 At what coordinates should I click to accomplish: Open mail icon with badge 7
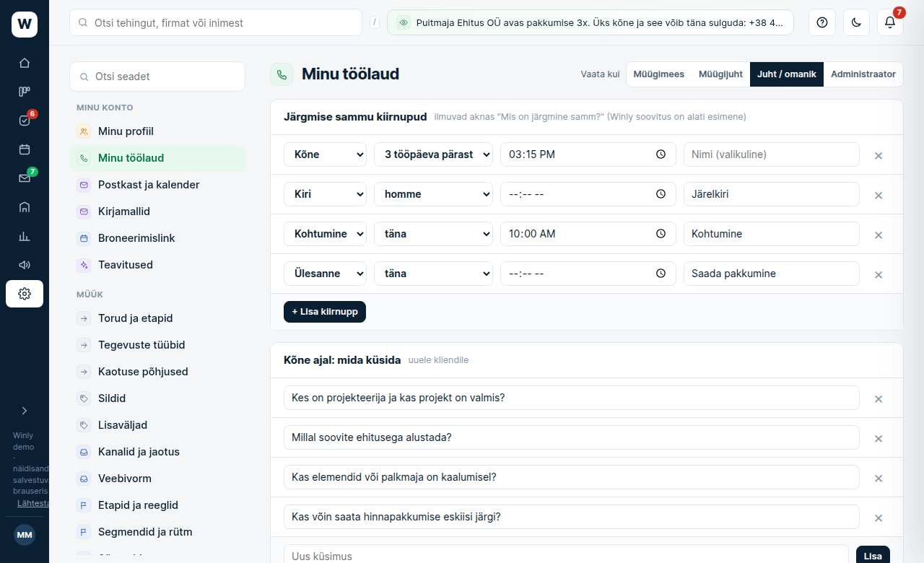click(25, 178)
